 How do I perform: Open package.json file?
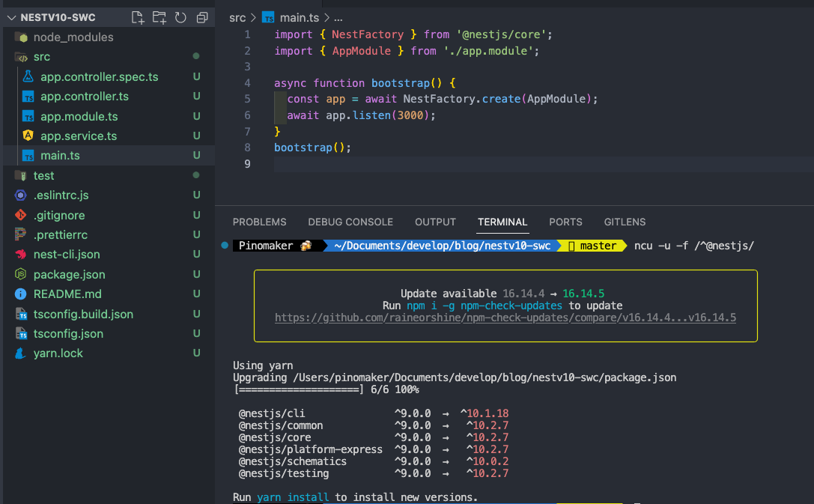(69, 275)
